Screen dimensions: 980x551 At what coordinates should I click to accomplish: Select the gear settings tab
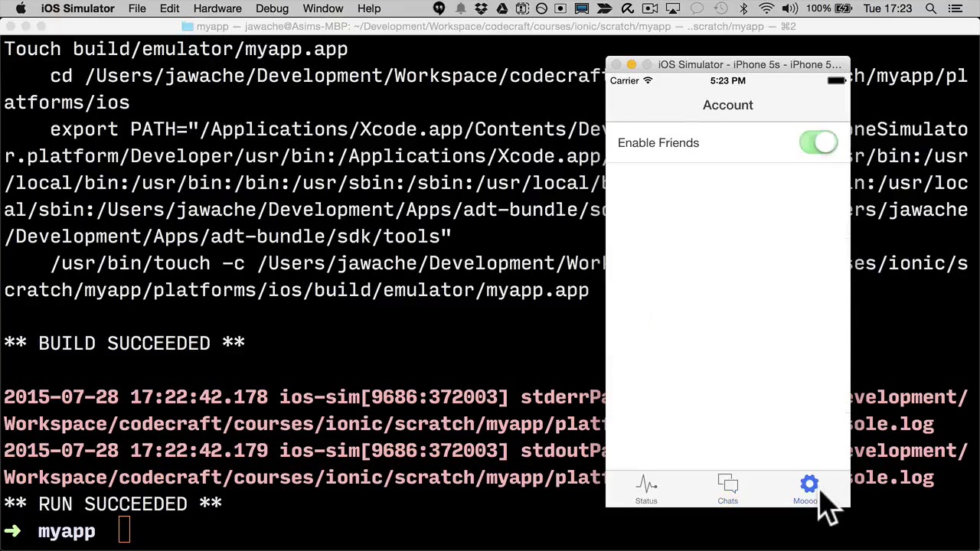[x=808, y=490]
